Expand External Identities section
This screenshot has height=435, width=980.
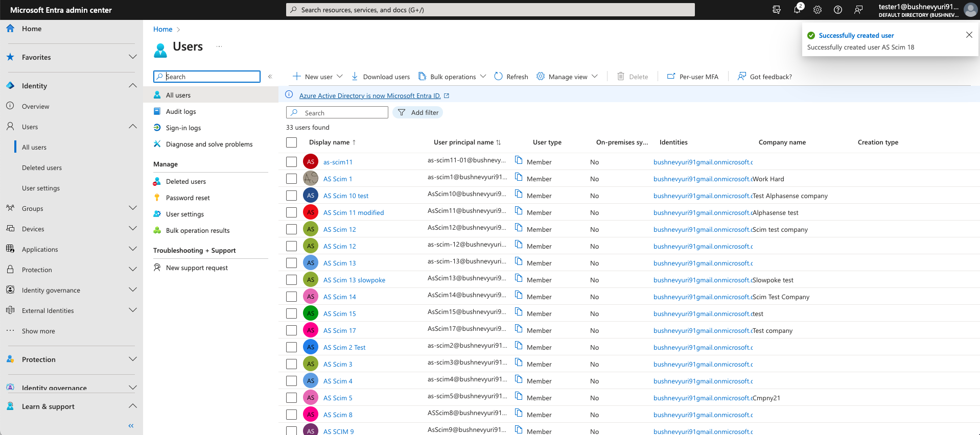click(x=133, y=310)
